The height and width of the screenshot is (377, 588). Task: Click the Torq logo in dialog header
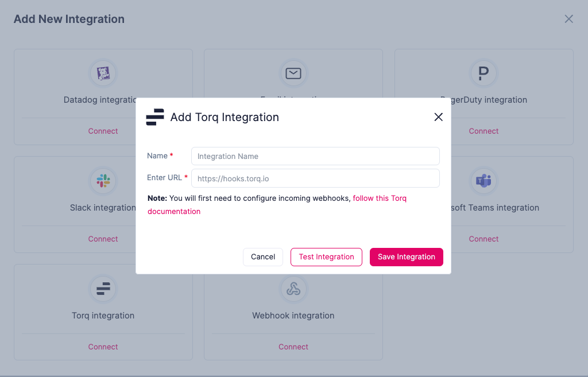[x=155, y=117]
